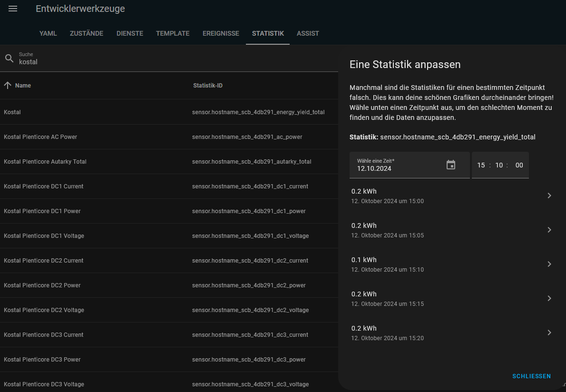566x392 pixels.
Task: Sort by the Statistik-ID column header
Action: [207, 86]
